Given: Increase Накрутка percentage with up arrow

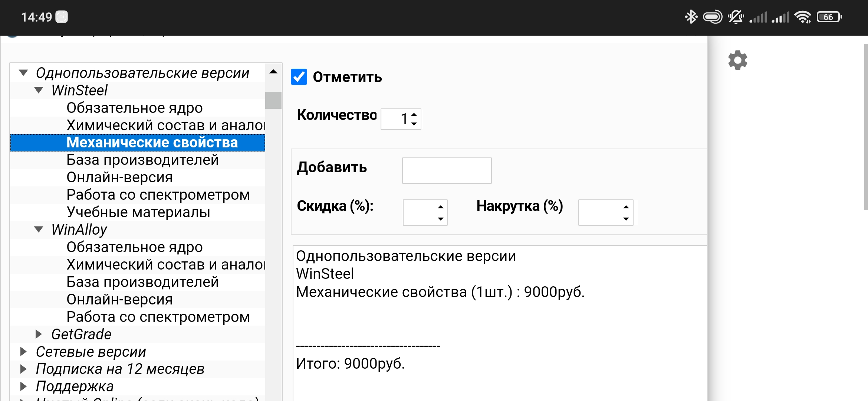Looking at the screenshot, I should 626,207.
